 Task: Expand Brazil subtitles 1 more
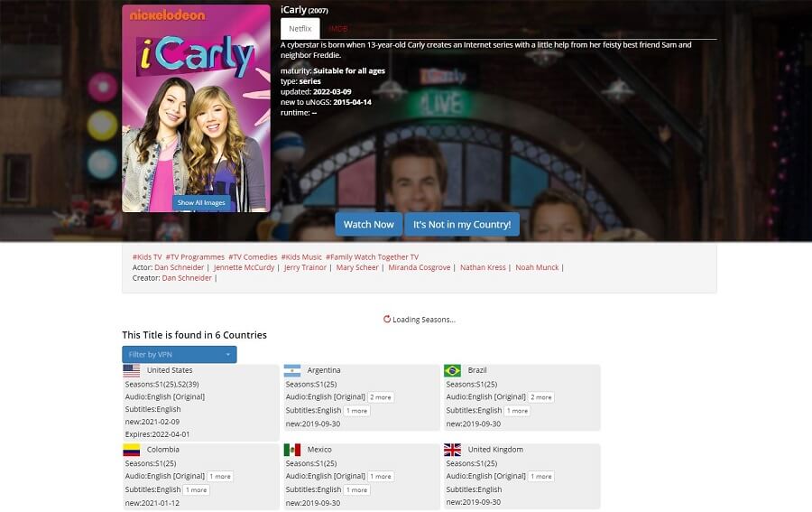(517, 411)
